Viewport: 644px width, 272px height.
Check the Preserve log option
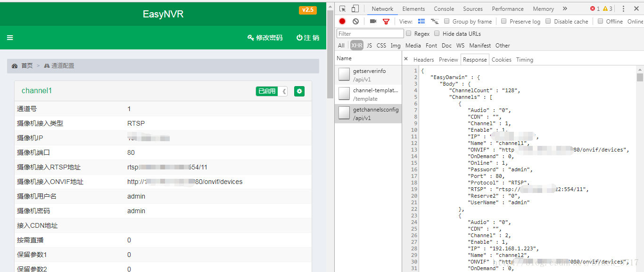click(x=504, y=21)
